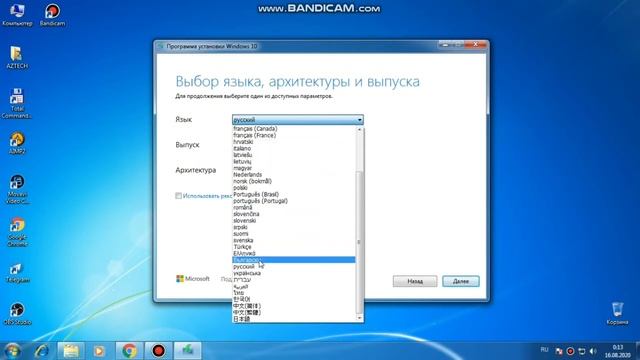Launch Movavi Video desktop shortcut
Viewport: 640px width, 360px height.
[17, 189]
